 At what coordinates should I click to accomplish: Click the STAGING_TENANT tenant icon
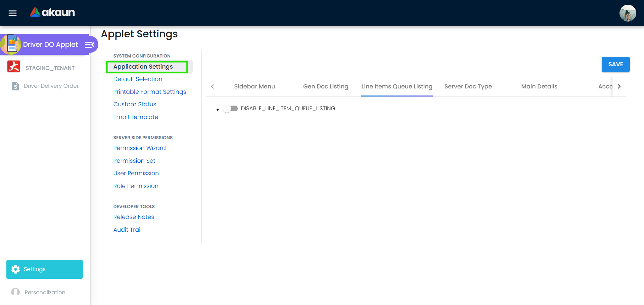(14, 67)
